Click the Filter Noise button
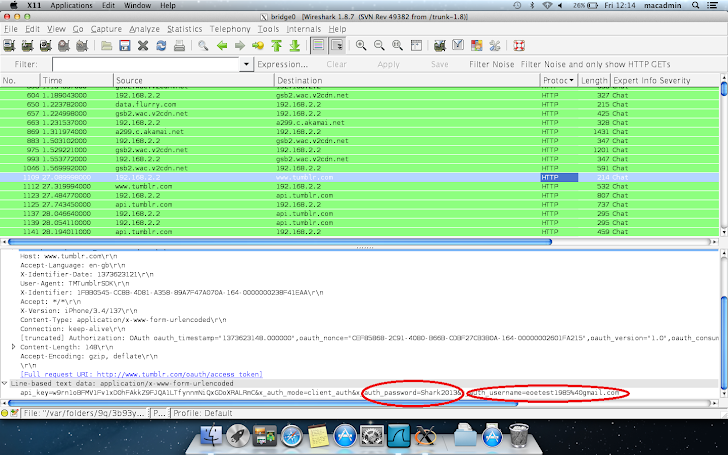 coord(492,64)
